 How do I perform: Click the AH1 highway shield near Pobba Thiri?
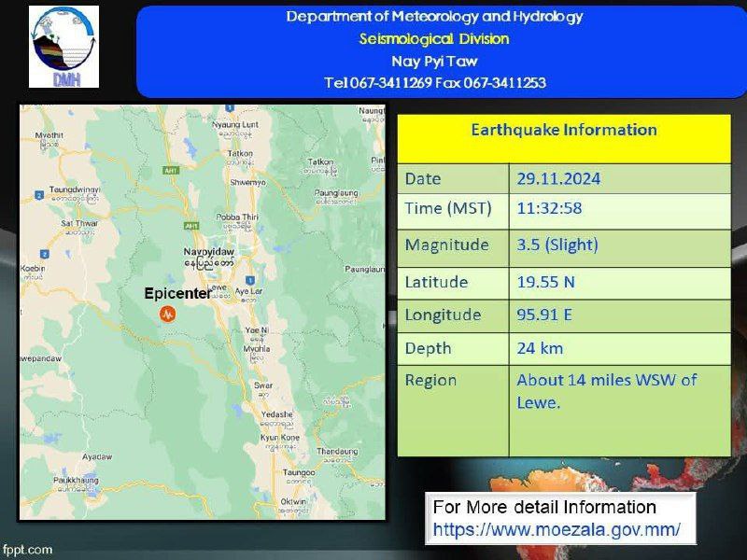point(191,226)
